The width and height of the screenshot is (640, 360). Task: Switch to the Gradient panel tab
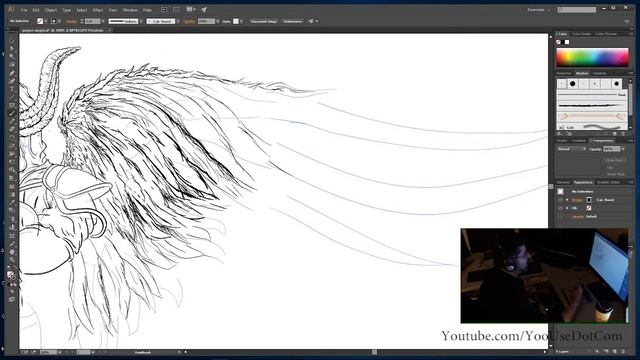[x=579, y=141]
